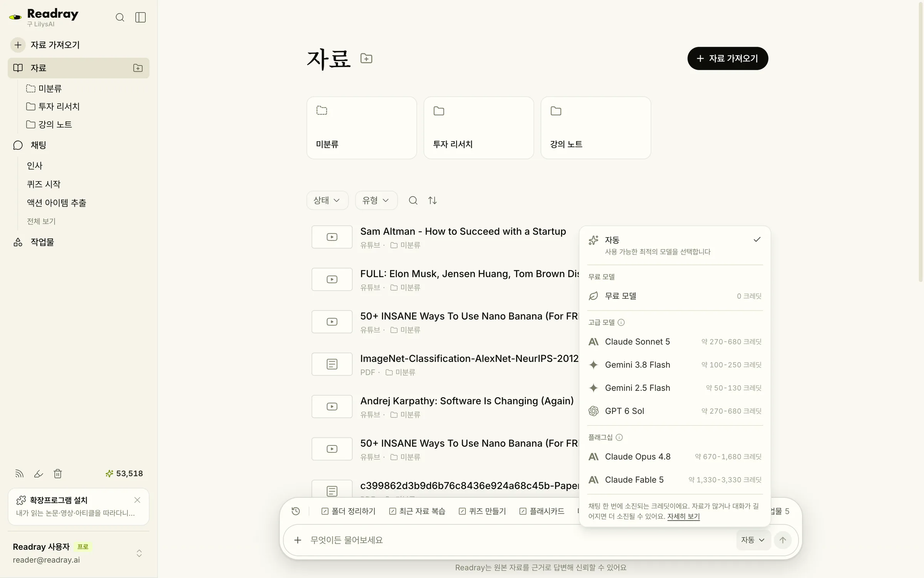Click highlighter icon in sidebar footer
Viewport: 924px width, 578px height.
(38, 474)
